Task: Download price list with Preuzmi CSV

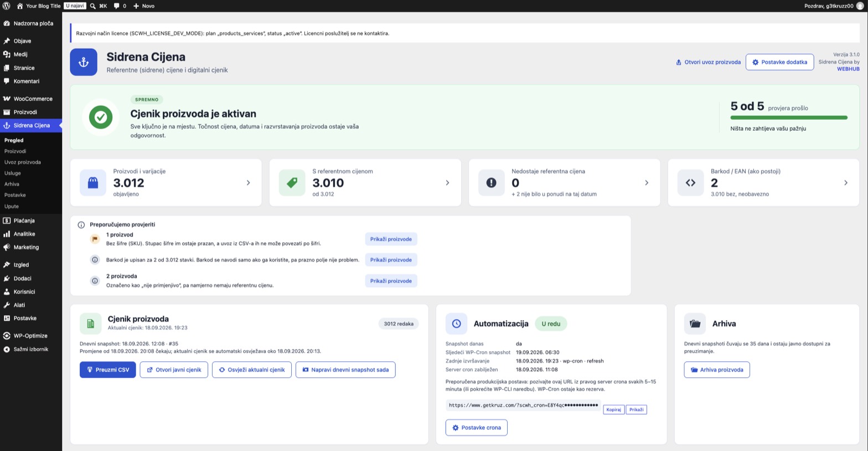Action: point(107,370)
